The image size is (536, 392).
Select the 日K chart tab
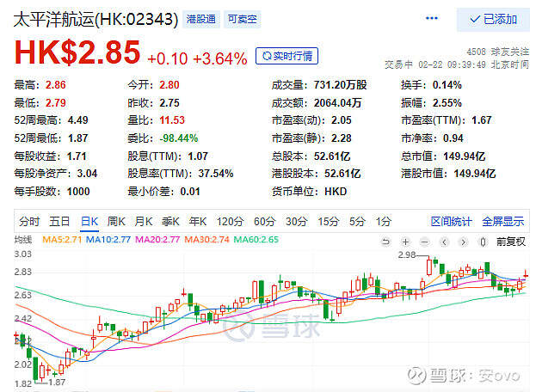tap(89, 222)
